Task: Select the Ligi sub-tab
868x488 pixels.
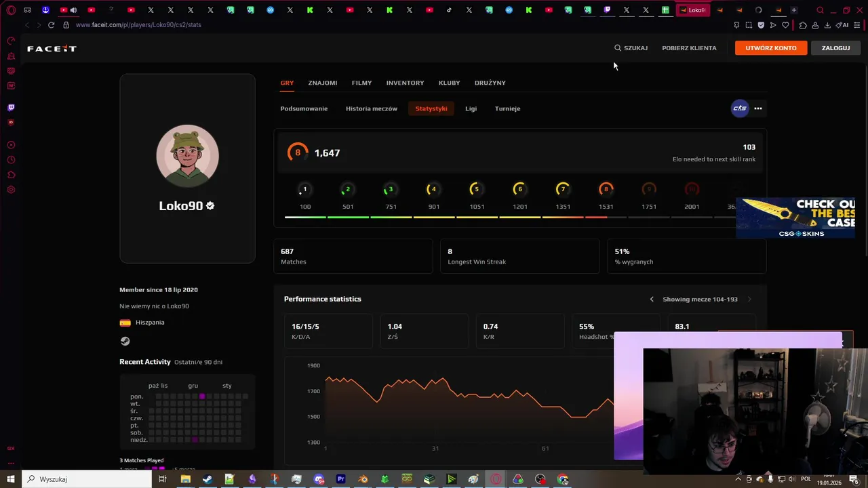Action: click(471, 108)
